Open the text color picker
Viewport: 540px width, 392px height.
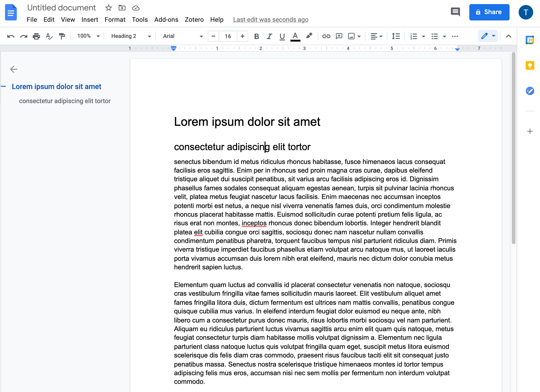click(x=295, y=36)
